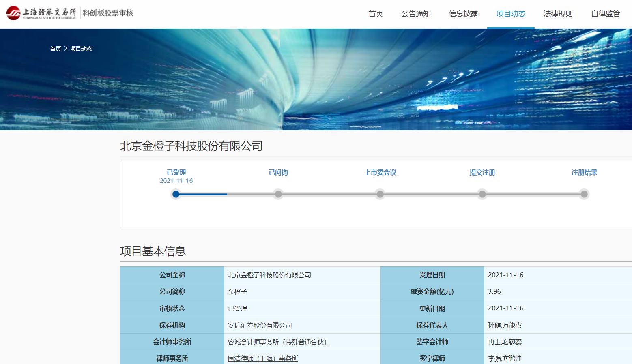The width and height of the screenshot is (632, 364).
Task: Click the 签字会计师 label cell
Action: pos(432,342)
